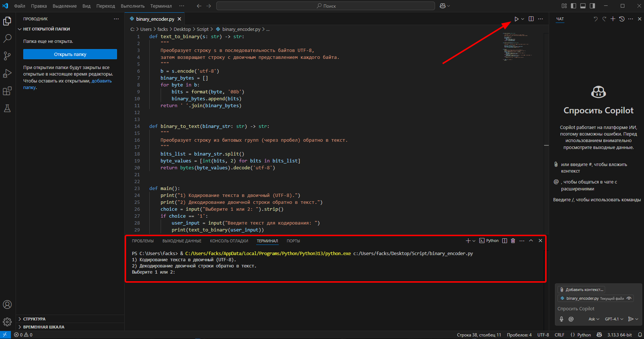This screenshot has width=644, height=339.
Task: Click the добавить папку link
Action: pyautogui.click(x=101, y=81)
